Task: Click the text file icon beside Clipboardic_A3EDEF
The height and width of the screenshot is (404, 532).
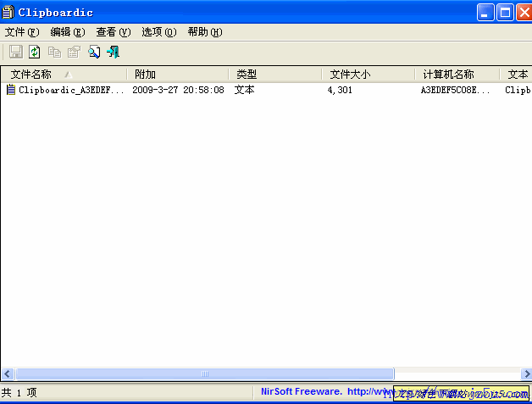Action: tap(11, 90)
